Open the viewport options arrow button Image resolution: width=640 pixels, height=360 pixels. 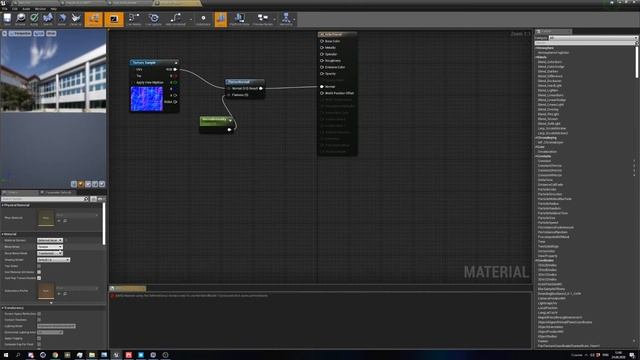[4, 33]
